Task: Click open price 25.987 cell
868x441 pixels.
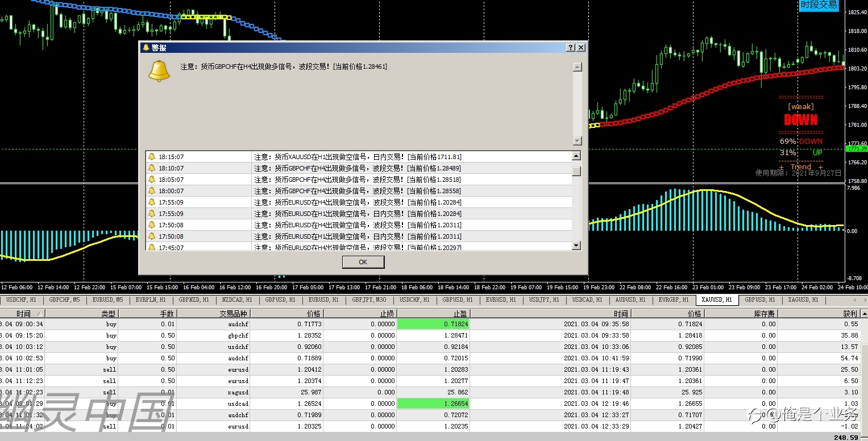Action: pyautogui.click(x=309, y=392)
